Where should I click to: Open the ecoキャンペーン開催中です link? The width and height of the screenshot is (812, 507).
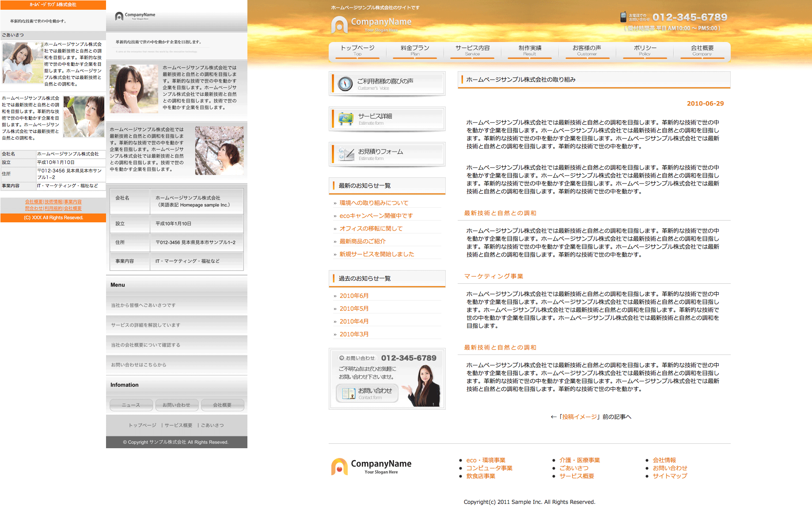[x=376, y=216]
